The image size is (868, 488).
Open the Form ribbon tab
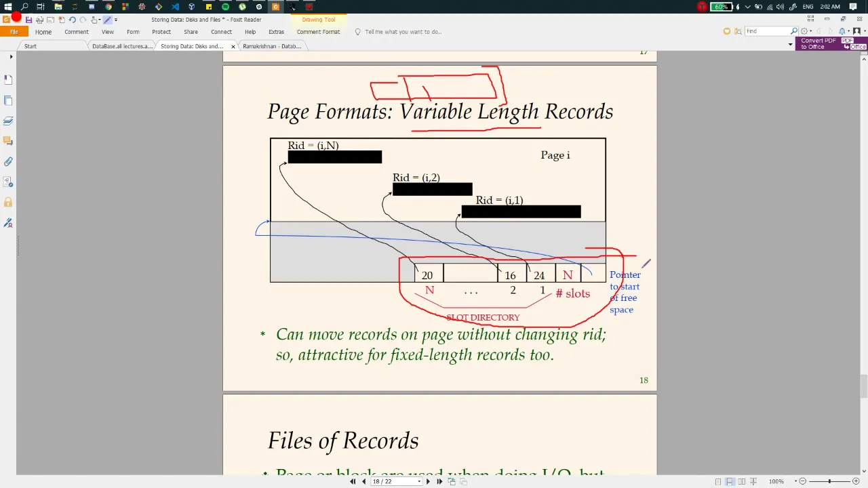133,32
